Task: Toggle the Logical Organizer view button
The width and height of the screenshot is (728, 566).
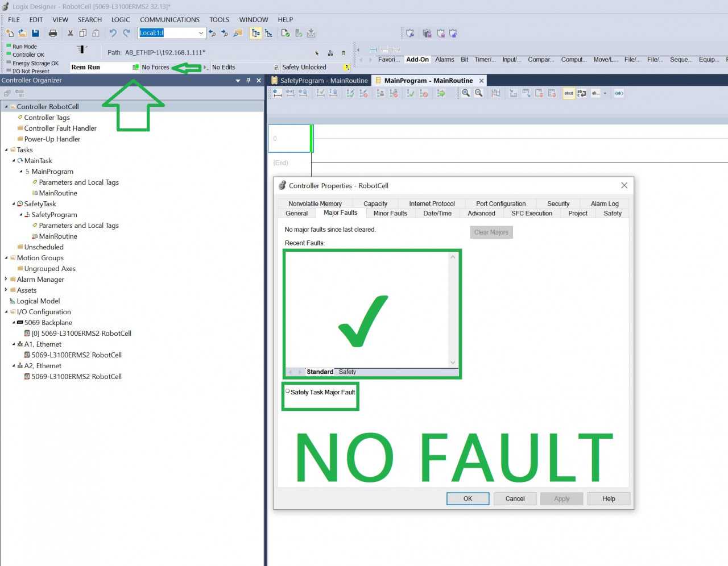Action: pyautogui.click(x=268, y=34)
